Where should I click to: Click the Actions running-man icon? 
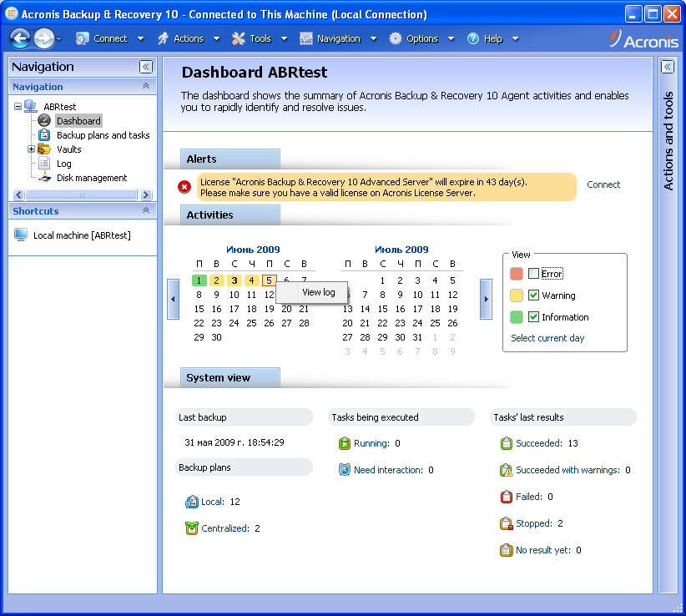[x=164, y=38]
